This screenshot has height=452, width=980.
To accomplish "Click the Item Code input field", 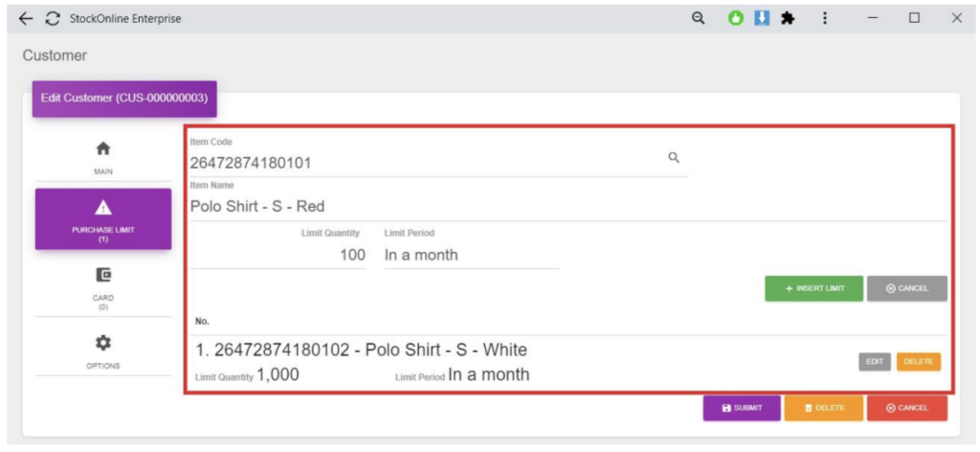I will [x=421, y=163].
